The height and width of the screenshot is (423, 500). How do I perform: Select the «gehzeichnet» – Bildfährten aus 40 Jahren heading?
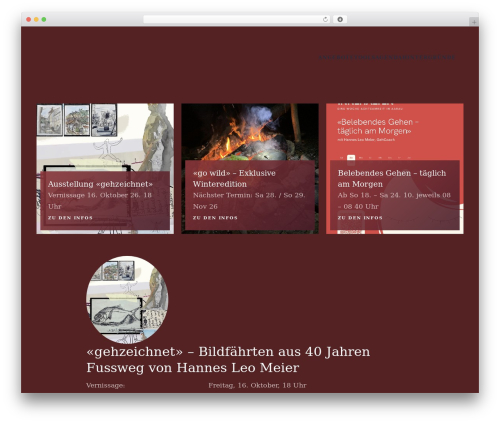coord(228,360)
